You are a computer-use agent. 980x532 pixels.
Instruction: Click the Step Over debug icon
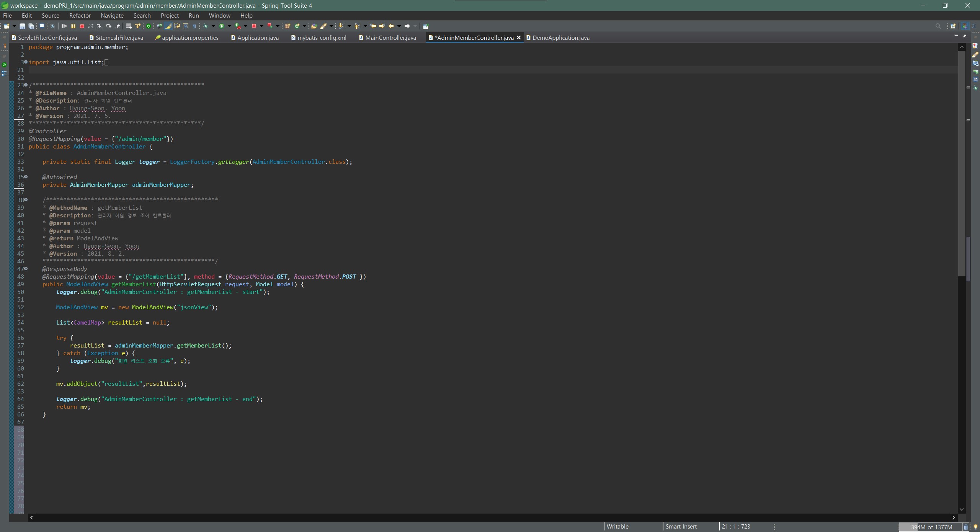(x=108, y=26)
